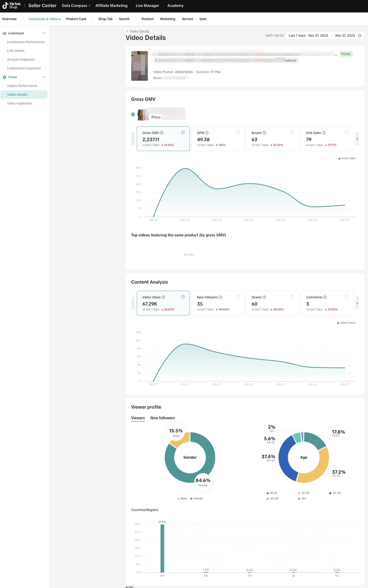Image resolution: width=368 pixels, height=588 pixels.
Task: Switch to the New followers tab
Action: 162,418
